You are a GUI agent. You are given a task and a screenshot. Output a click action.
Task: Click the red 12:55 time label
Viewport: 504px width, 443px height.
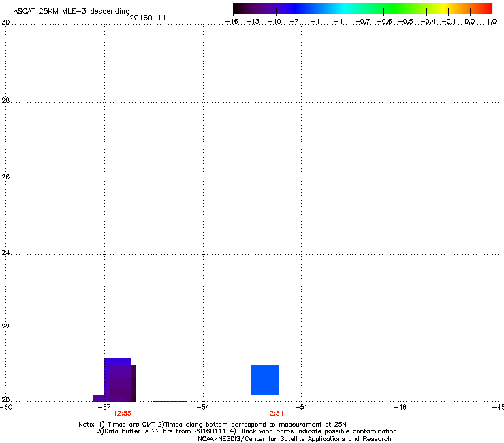(x=122, y=414)
